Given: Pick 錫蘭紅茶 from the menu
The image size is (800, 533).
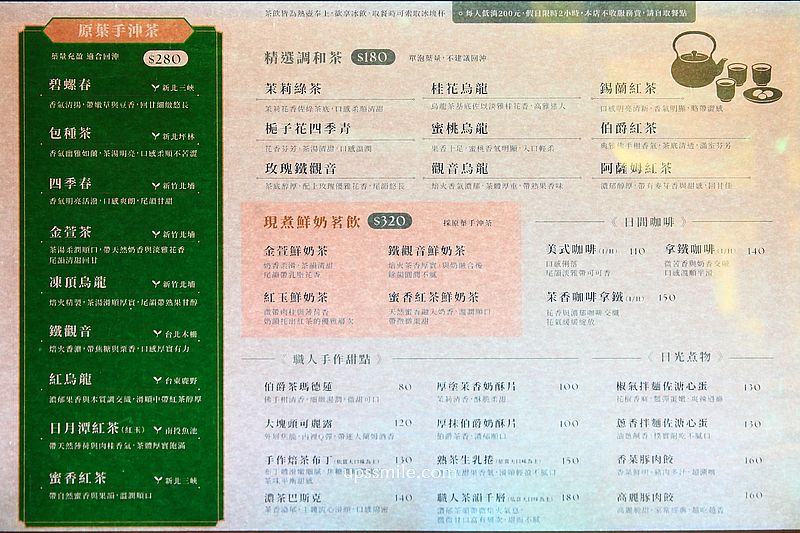Looking at the screenshot, I should 629,88.
